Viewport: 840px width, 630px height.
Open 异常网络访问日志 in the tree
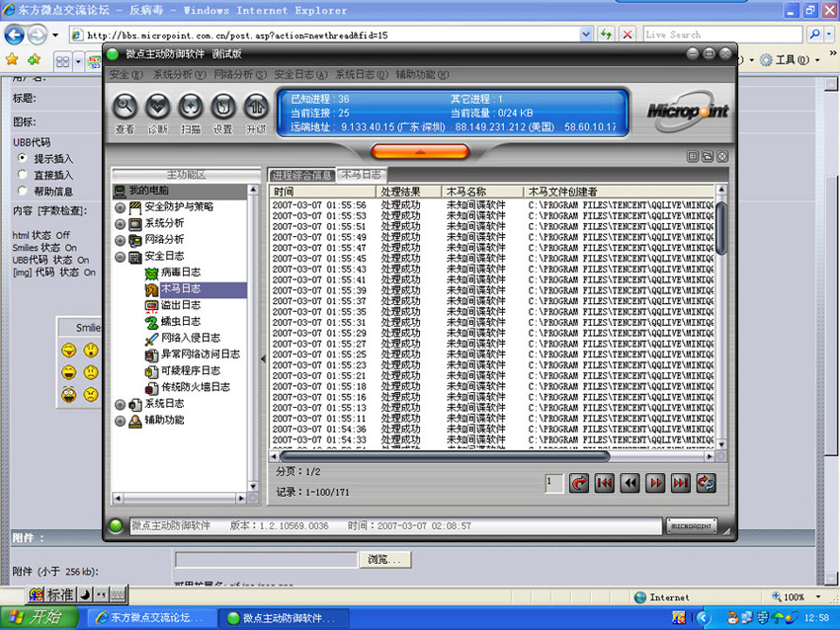point(201,354)
